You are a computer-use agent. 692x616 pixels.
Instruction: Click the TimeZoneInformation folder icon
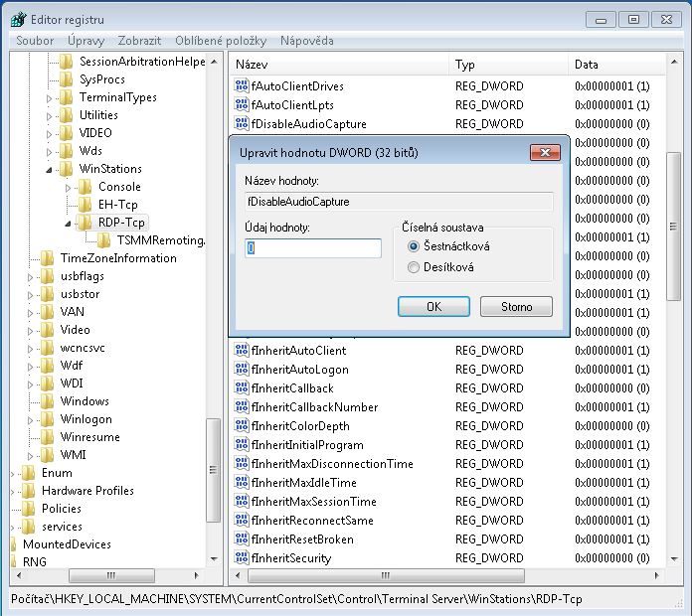[47, 258]
